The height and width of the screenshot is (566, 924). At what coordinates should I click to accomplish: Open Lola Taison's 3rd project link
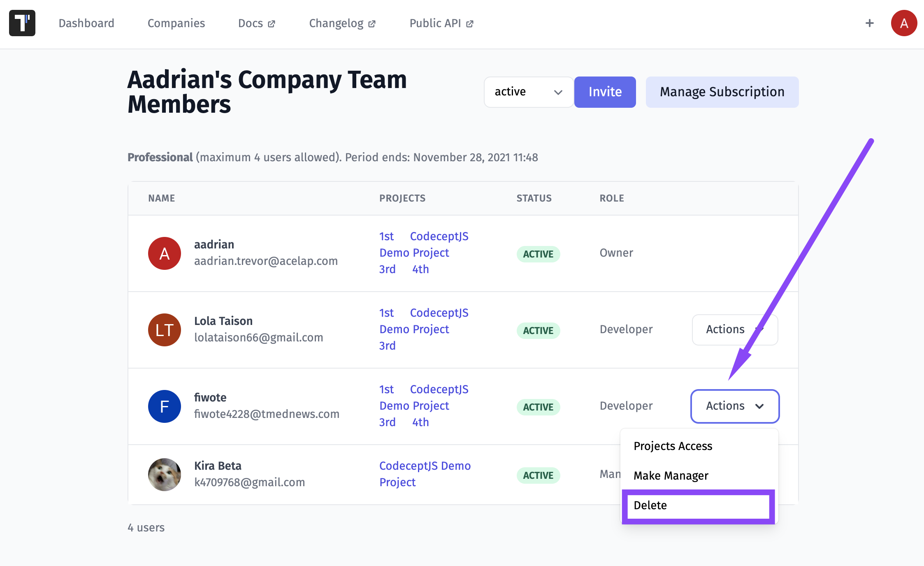click(x=387, y=346)
